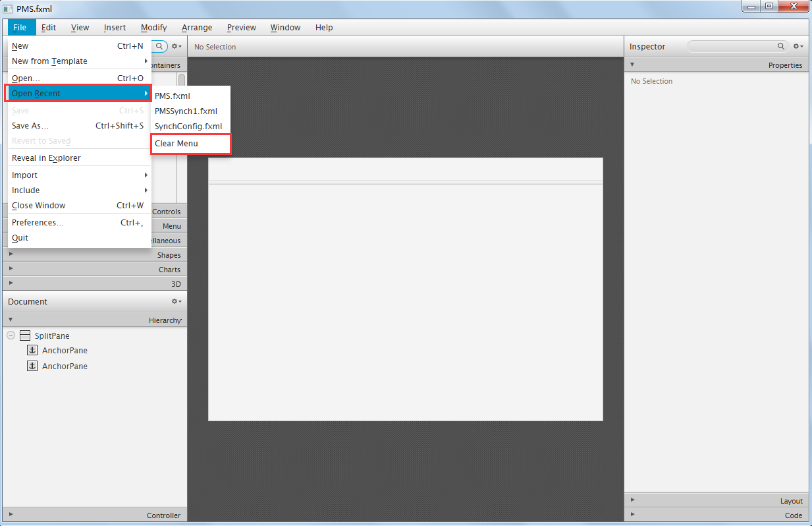812x526 pixels.
Task: Click the Library search magnifier icon
Action: pyautogui.click(x=159, y=47)
